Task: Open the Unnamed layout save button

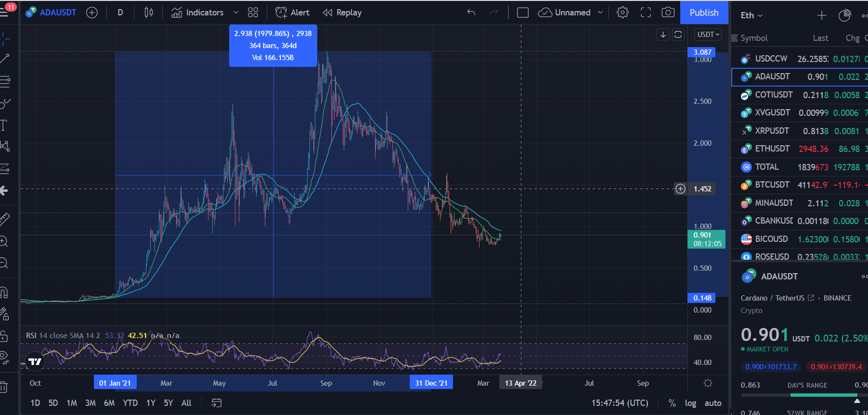Action: click(x=564, y=13)
